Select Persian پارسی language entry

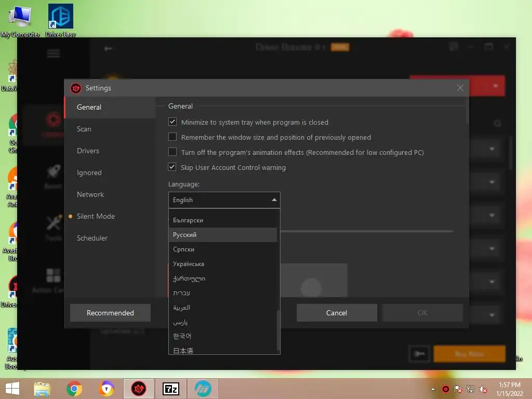[222, 322]
